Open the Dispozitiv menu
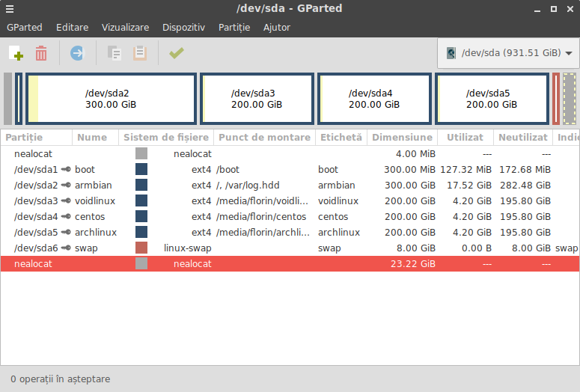 (183, 28)
